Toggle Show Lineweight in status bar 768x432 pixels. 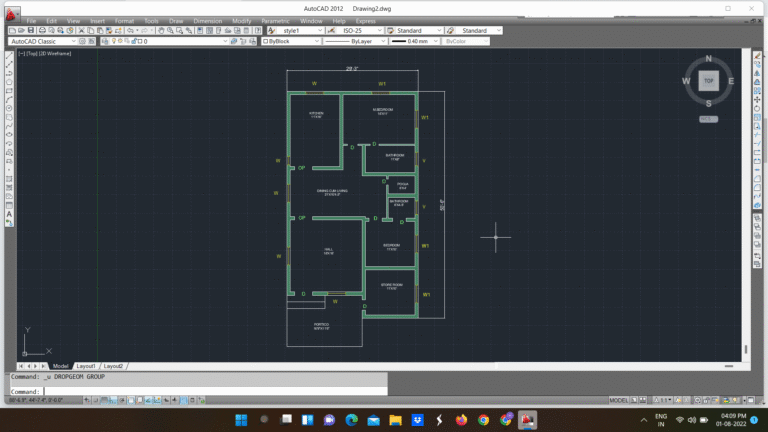point(175,400)
